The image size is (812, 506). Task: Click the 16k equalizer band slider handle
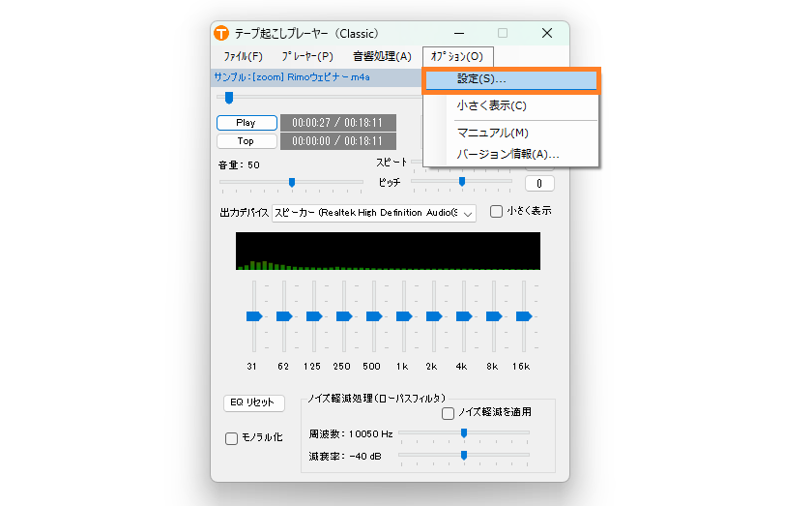pos(523,316)
